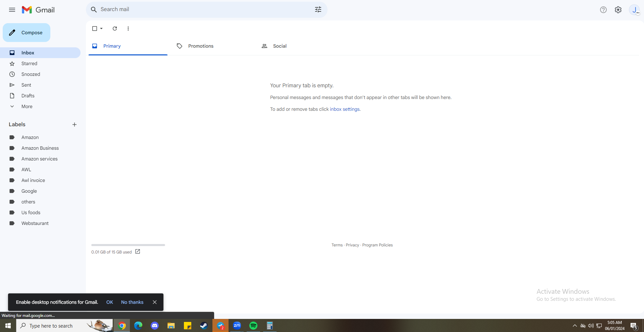The image size is (644, 332).
Task: Open the Support help icon
Action: (603, 10)
